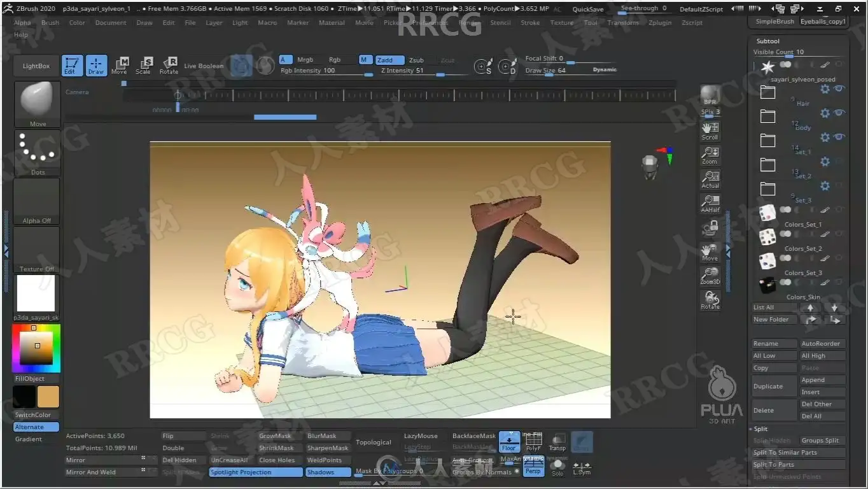868x489 pixels.
Task: Expand the Set_2 subtool folder
Action: [768, 165]
